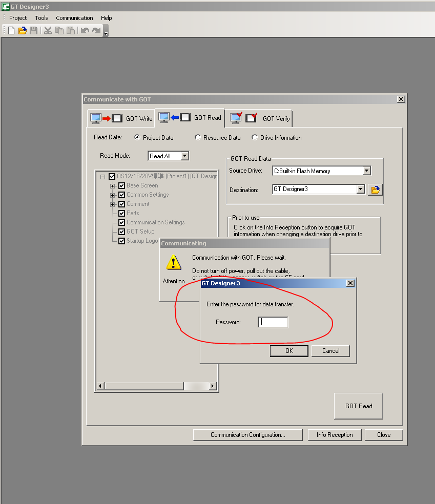
Task: Open the Project menu
Action: pyautogui.click(x=18, y=18)
